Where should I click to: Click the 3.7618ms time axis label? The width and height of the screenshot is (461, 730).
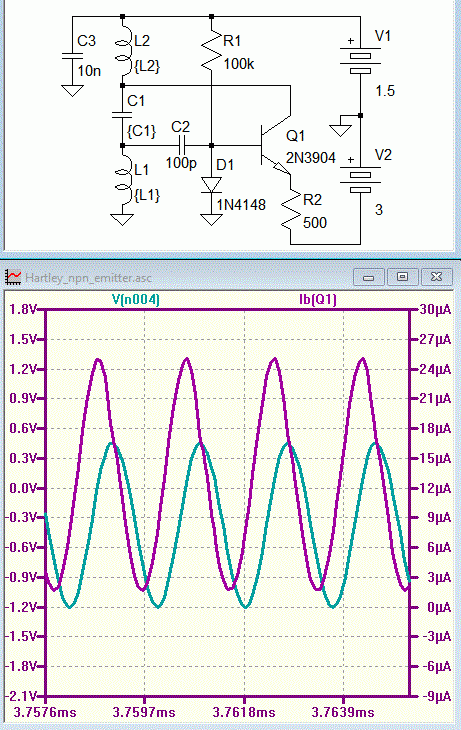tap(244, 712)
